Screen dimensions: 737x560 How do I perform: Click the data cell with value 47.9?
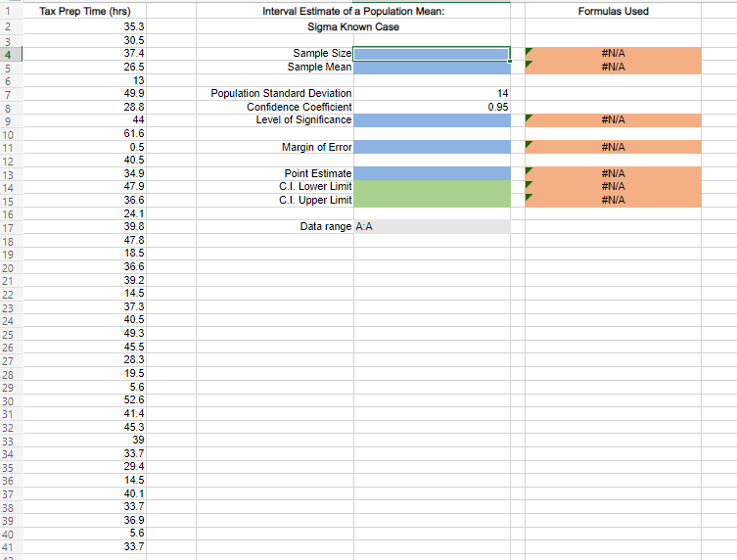coord(84,187)
